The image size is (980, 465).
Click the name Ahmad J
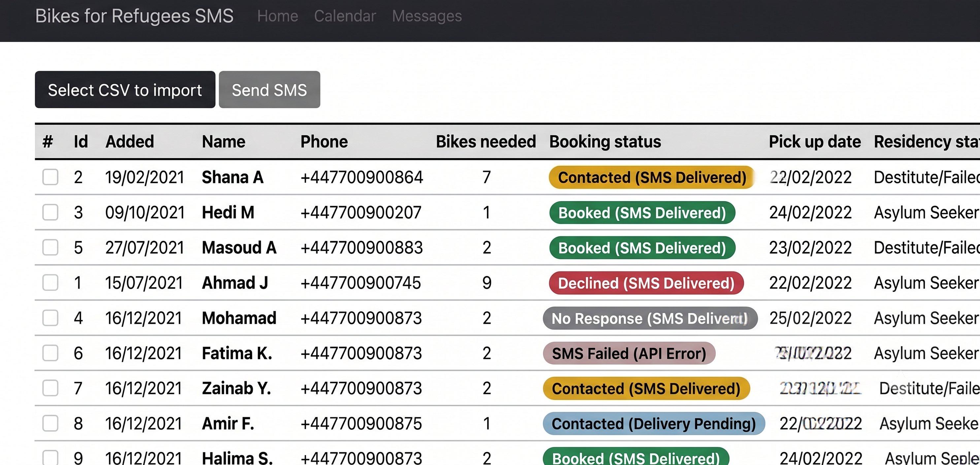(x=235, y=283)
